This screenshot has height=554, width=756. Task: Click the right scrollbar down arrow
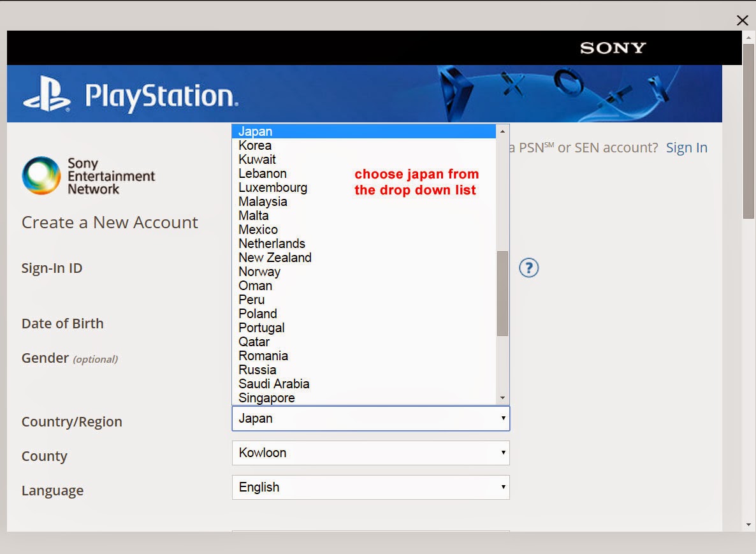pos(747,525)
